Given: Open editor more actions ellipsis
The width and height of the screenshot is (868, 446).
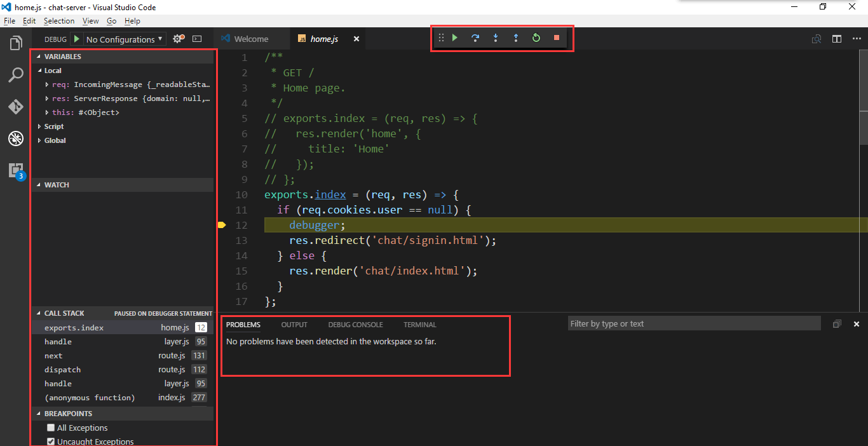Looking at the screenshot, I should click(856, 39).
